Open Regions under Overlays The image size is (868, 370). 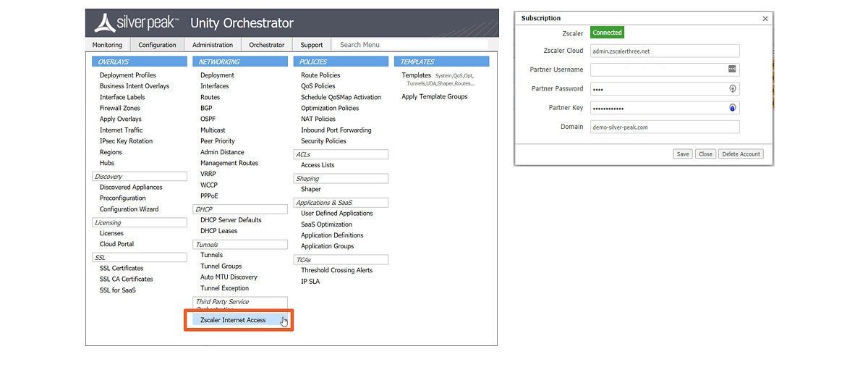pyautogui.click(x=111, y=152)
